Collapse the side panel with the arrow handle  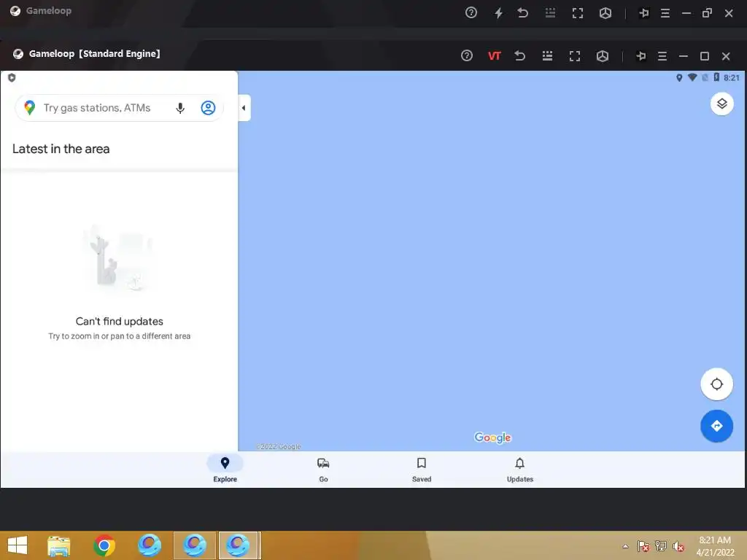[x=244, y=108]
